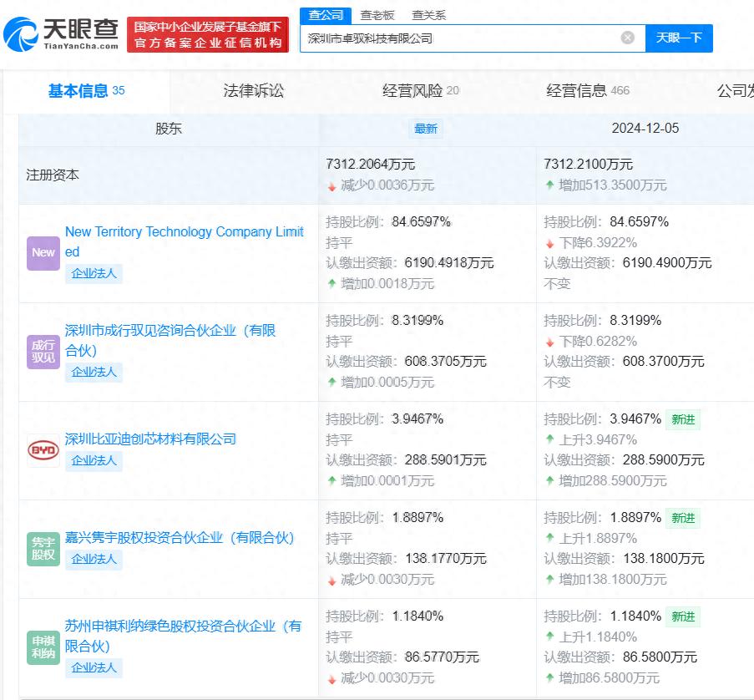Screen dimensions: 754x700
Task: Click latest contribution 288.5901万元
Action: coord(445,460)
